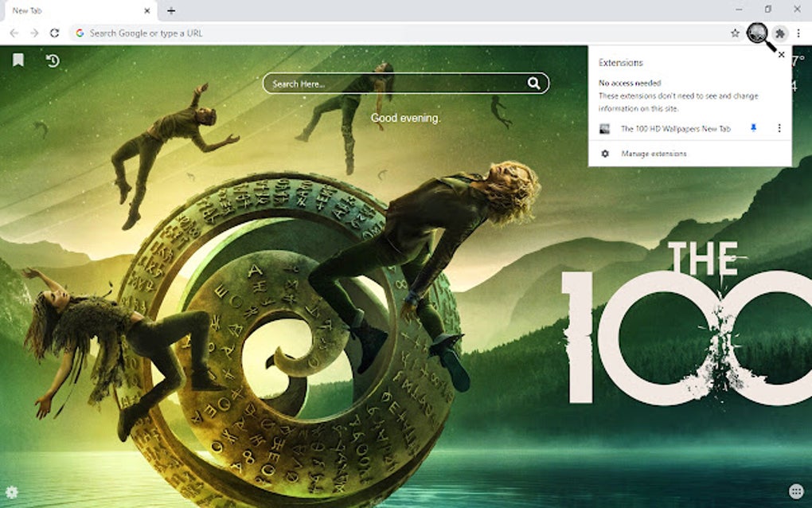Screen dimensions: 812x508
Task: Restore down the Chrome window
Action: [768, 10]
